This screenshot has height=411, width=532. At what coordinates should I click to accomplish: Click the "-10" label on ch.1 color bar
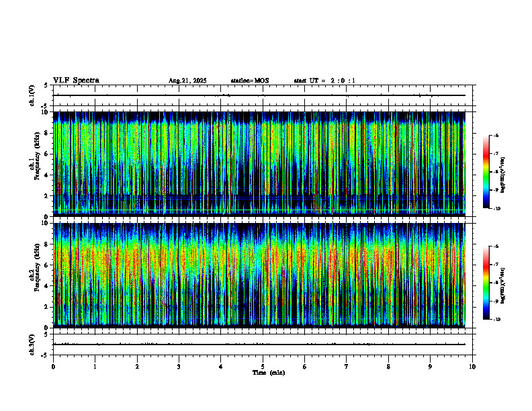click(x=496, y=209)
